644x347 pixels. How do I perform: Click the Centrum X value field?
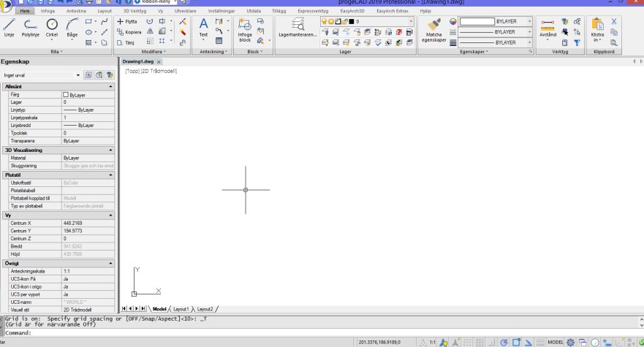[88, 223]
